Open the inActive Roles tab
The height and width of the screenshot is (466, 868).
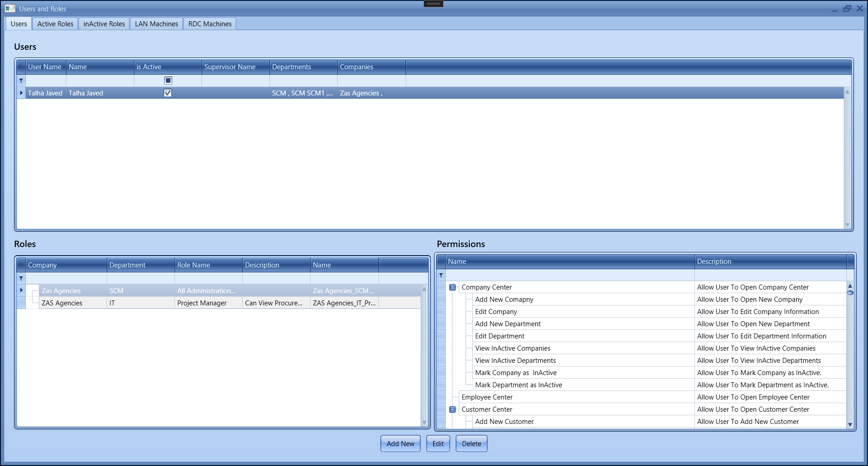click(x=104, y=24)
